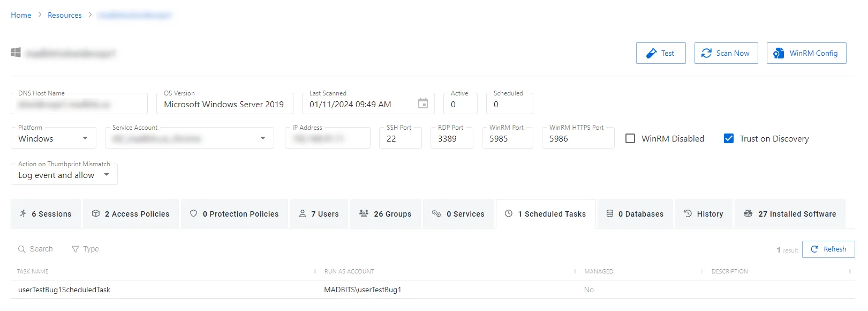Screen dimensions: 868x311
Task: Sort by MANAGED column header
Action: [599, 271]
